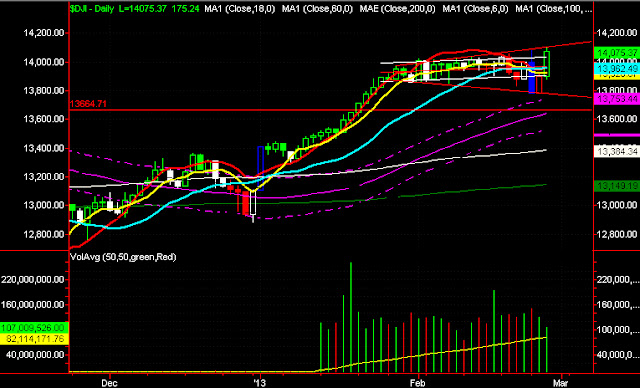Click the Mar label on the date axis

[560, 383]
